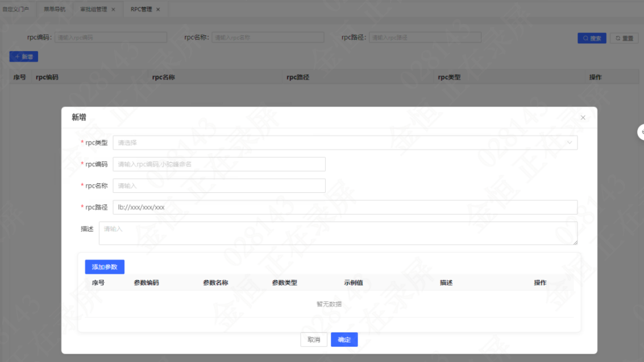Click the 参数编码 column header

click(146, 283)
